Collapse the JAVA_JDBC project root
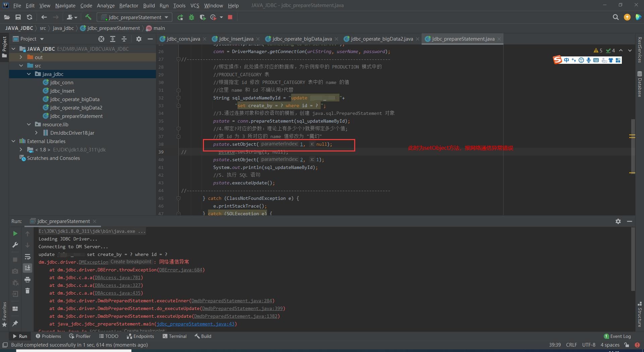The width and height of the screenshot is (644, 352). [13, 49]
